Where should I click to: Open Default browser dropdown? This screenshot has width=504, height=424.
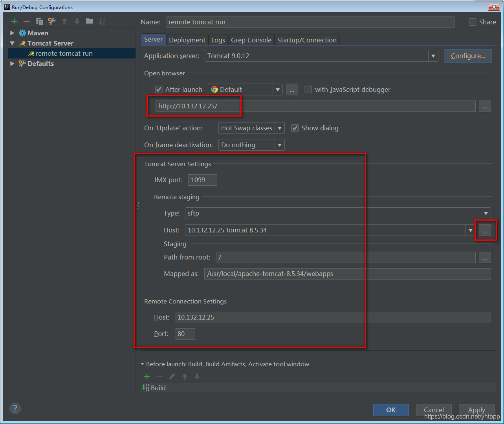(278, 90)
